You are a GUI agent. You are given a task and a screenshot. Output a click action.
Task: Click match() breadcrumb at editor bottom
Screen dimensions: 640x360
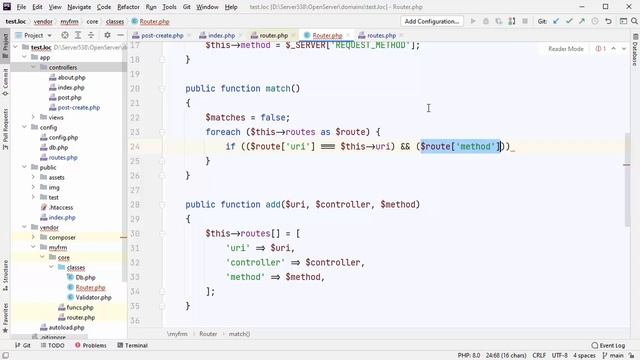239,334
